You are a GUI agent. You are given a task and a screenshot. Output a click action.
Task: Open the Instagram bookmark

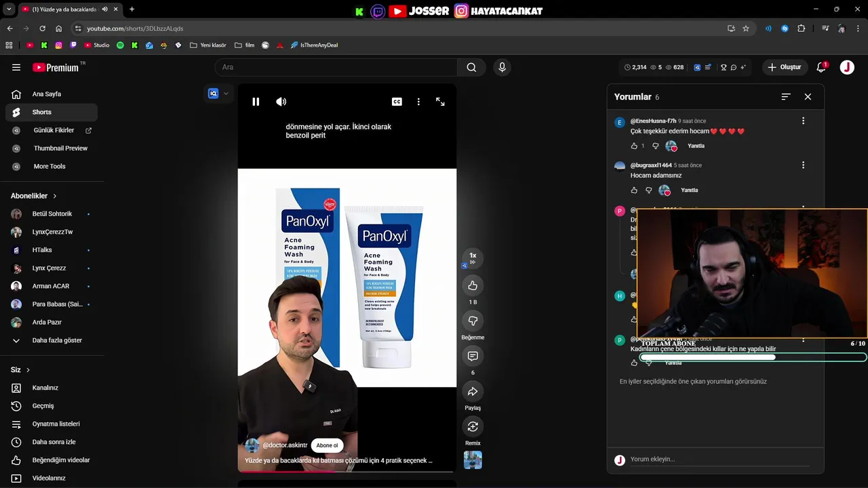coord(58,45)
